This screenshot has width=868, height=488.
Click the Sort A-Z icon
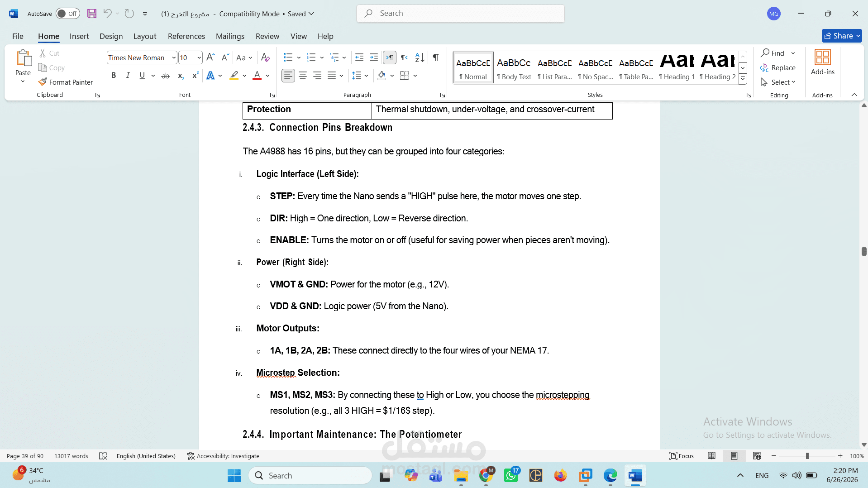(x=420, y=57)
